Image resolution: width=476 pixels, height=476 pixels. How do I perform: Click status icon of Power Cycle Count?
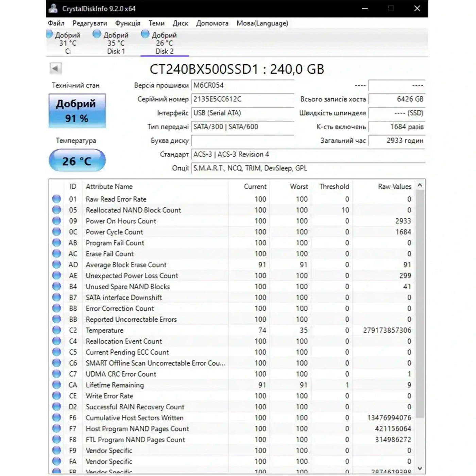[x=56, y=232]
